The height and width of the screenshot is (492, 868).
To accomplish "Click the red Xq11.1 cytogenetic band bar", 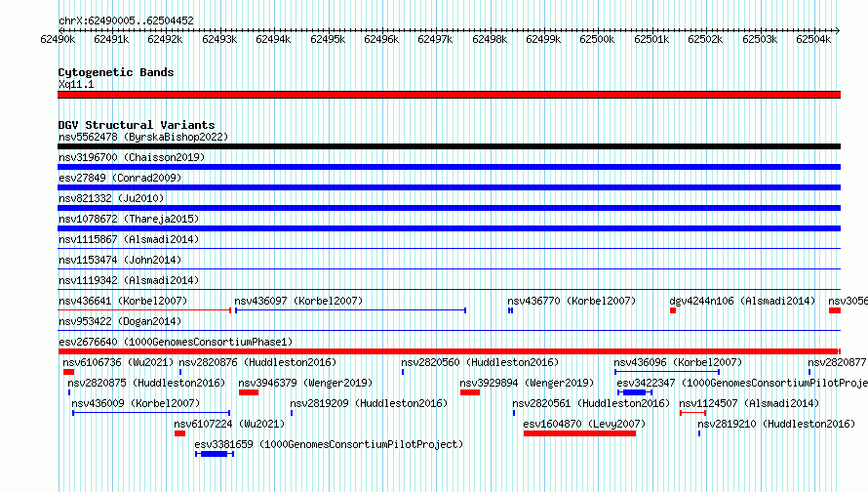I will tap(449, 95).
